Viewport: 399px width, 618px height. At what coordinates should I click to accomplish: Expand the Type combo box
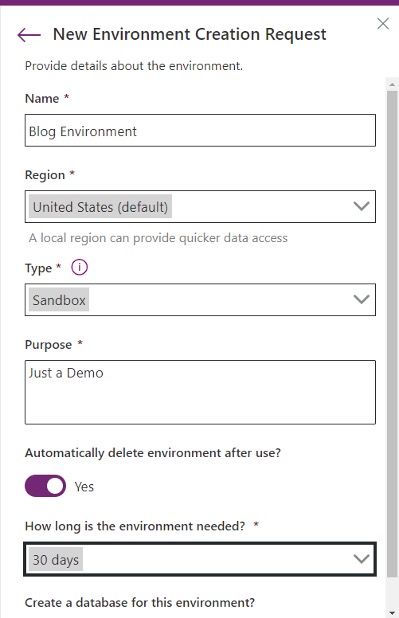200,300
